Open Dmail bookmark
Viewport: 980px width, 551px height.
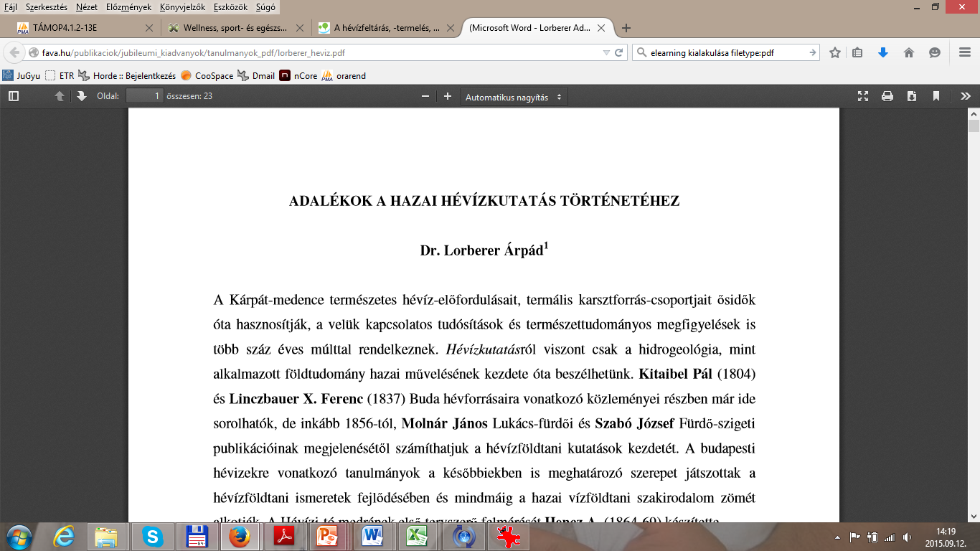pos(256,75)
